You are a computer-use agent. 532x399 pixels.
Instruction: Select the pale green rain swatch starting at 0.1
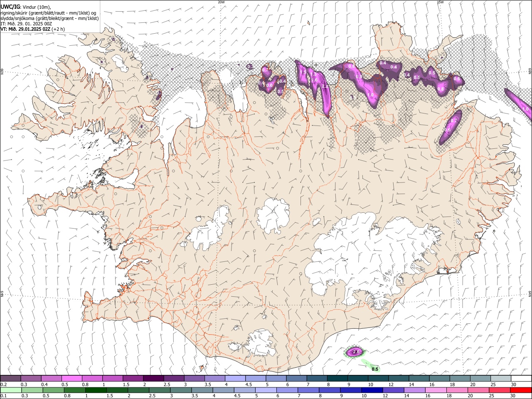pyautogui.click(x=11, y=390)
